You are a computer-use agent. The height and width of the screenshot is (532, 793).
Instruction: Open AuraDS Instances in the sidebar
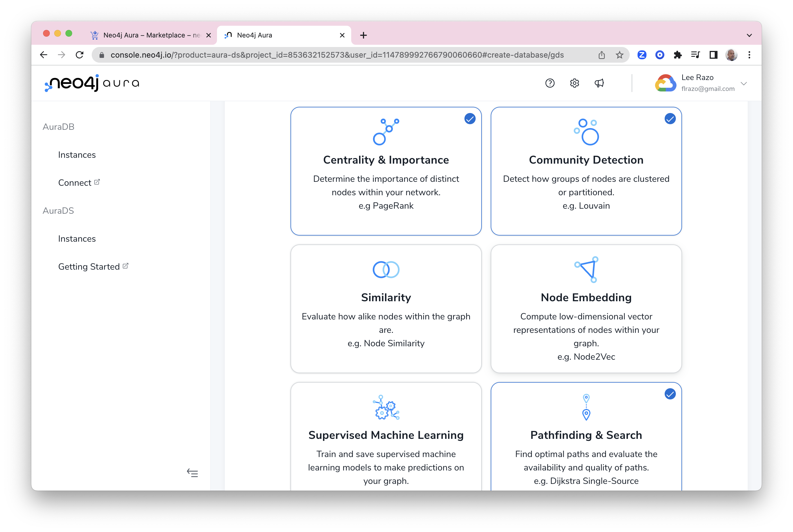(x=77, y=239)
